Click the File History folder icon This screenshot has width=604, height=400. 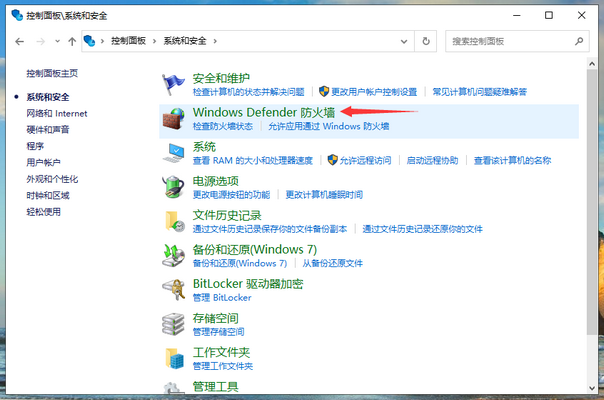175,221
